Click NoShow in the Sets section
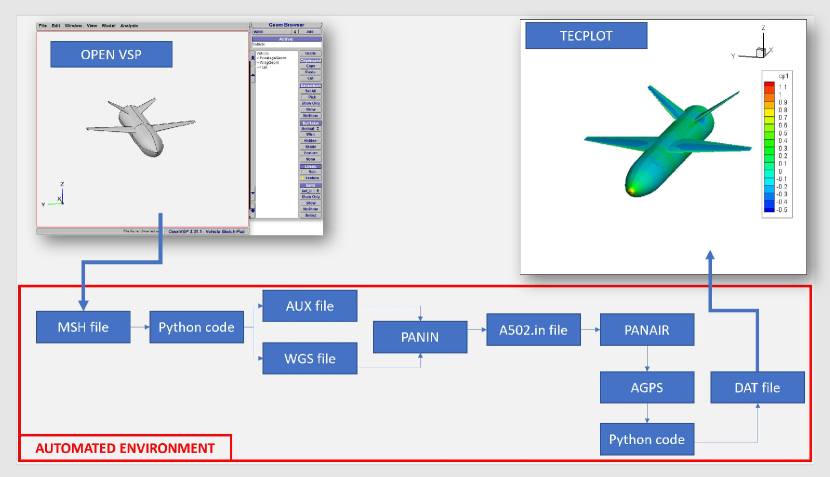 [310, 209]
